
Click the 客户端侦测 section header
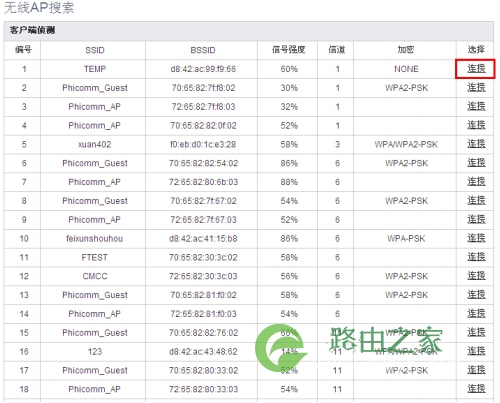click(32, 30)
